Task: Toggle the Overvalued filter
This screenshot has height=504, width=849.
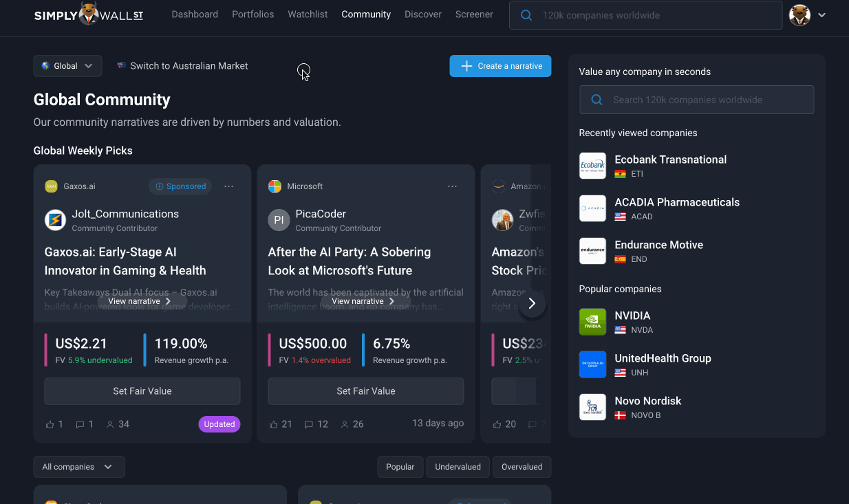Action: [522, 467]
